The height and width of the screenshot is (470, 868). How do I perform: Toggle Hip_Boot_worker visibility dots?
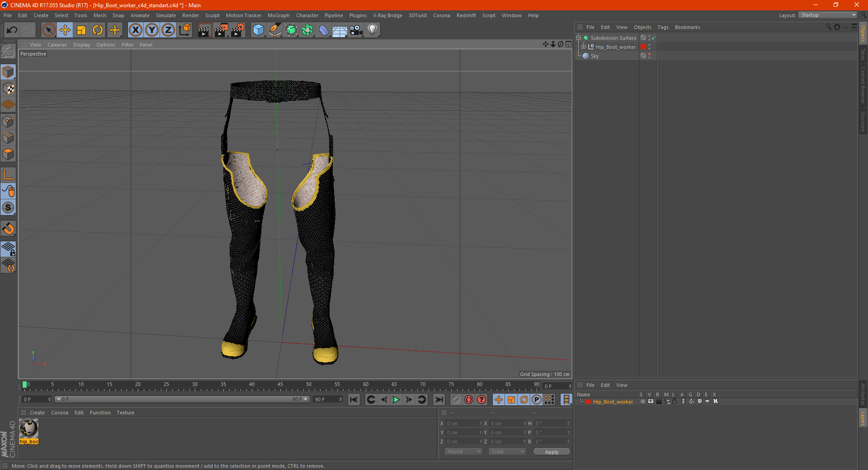click(650, 47)
